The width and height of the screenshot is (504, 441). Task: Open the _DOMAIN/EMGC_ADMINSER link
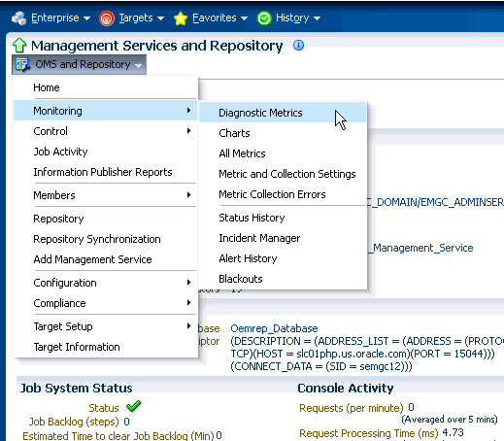coord(436,202)
